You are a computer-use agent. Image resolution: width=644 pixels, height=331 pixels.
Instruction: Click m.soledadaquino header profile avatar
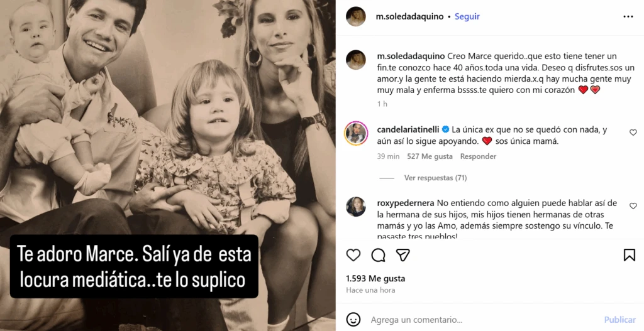click(356, 17)
